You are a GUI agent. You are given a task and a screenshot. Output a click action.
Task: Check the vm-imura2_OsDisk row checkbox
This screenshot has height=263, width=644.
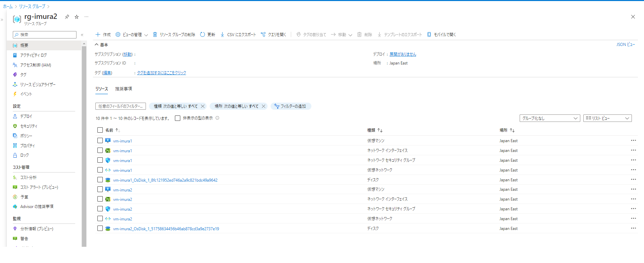(x=100, y=228)
